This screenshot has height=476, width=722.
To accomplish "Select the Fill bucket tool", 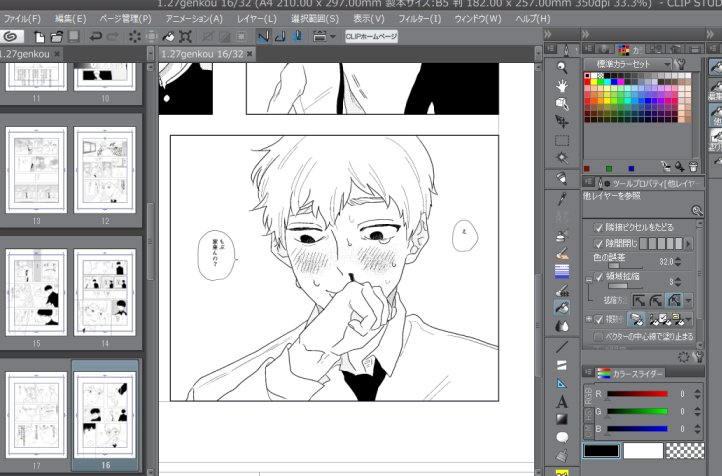I will click(562, 308).
